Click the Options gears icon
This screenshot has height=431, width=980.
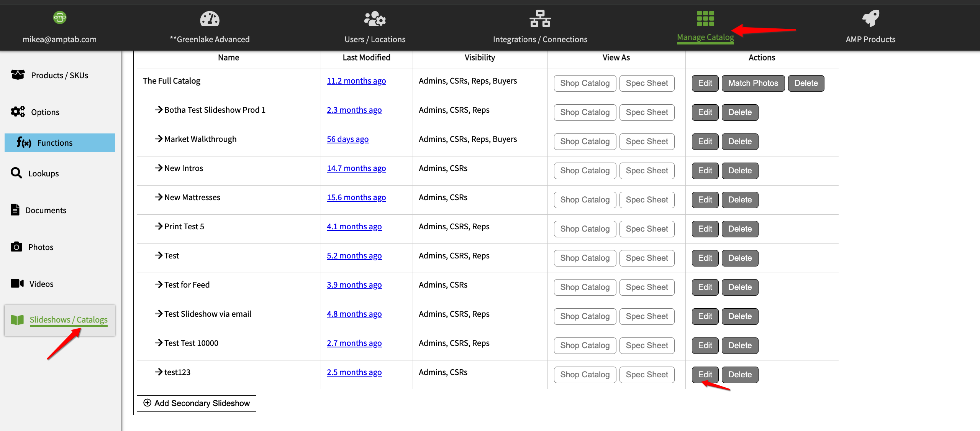coord(18,112)
